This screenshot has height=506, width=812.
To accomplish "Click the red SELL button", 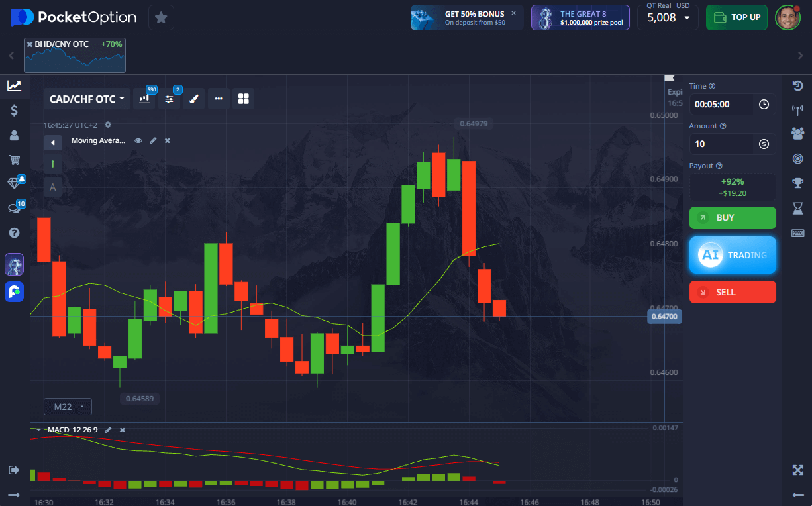I will point(732,292).
